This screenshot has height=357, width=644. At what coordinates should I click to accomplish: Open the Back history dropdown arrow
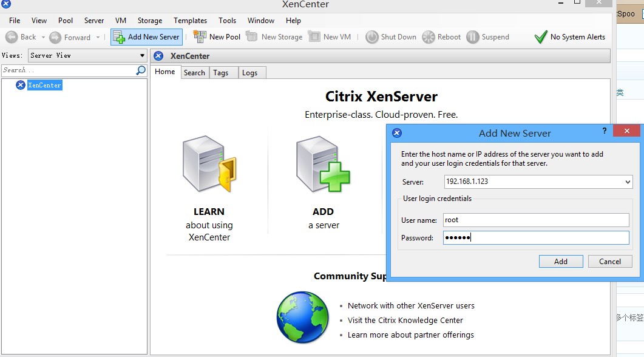pos(43,38)
